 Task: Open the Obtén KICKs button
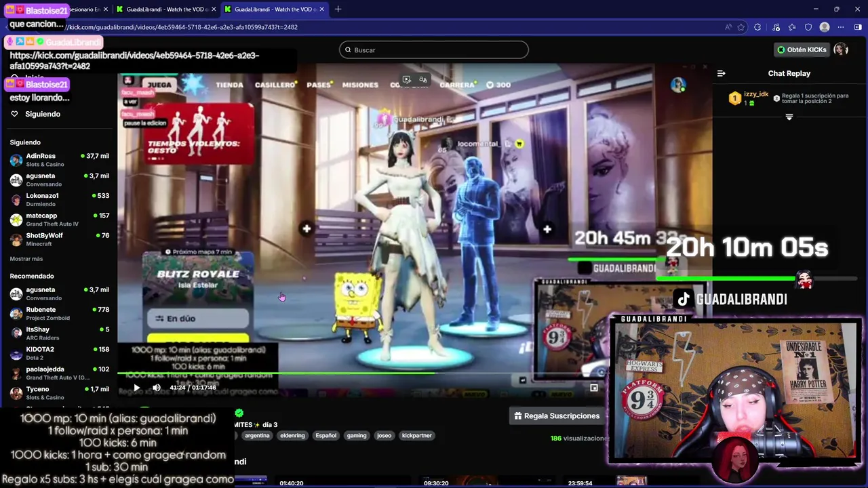click(802, 49)
